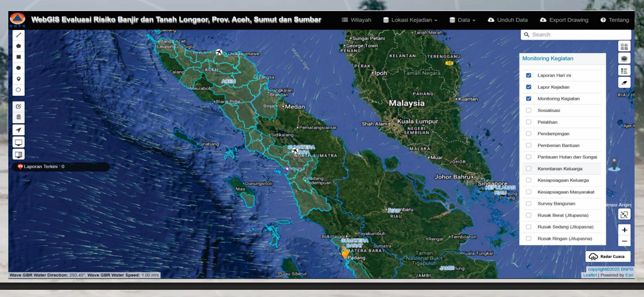The height and width of the screenshot is (297, 644).
Task: Open the Data dropdown menu
Action: 462,20
